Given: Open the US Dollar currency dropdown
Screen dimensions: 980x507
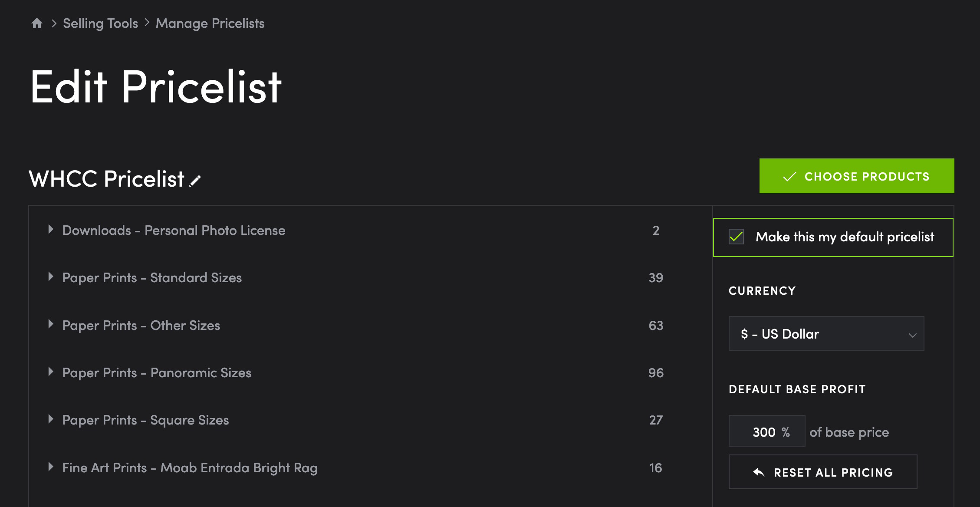Looking at the screenshot, I should coord(826,333).
